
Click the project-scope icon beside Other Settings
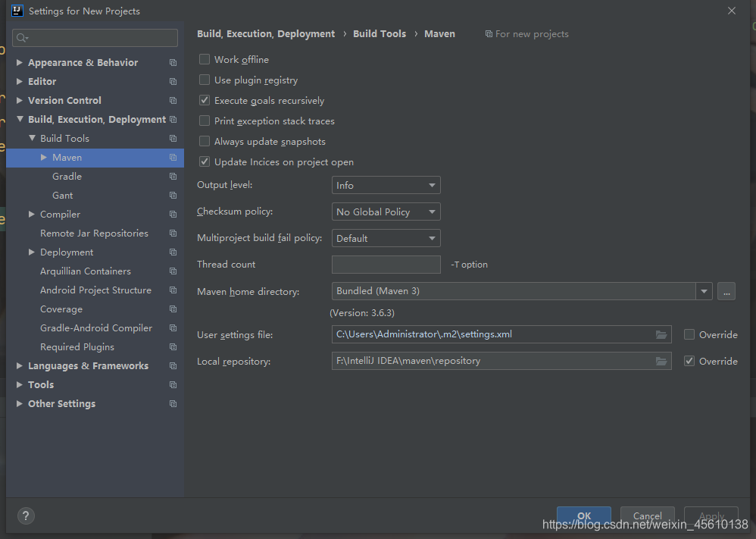click(x=173, y=404)
